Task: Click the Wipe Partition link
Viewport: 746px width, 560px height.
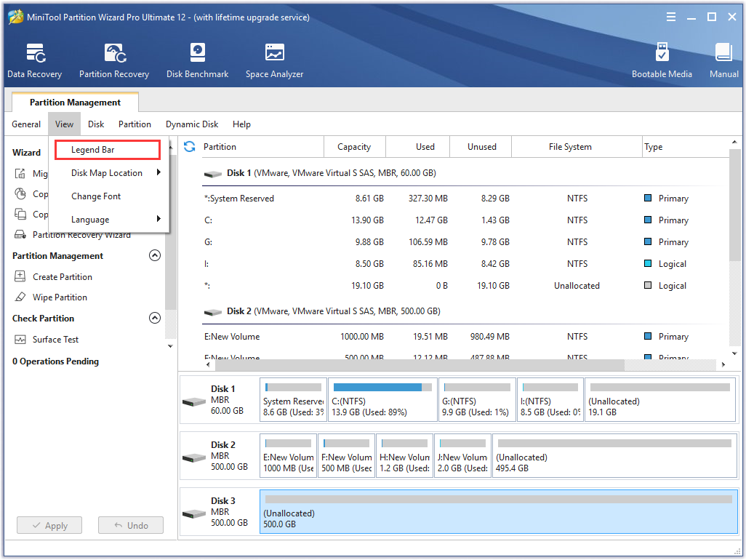Action: (x=60, y=297)
